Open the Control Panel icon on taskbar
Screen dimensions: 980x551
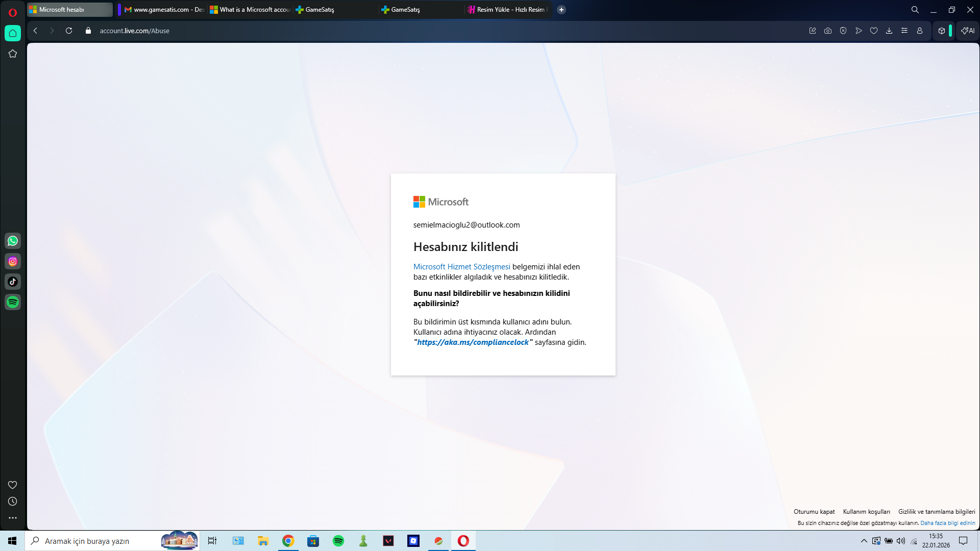tap(238, 541)
